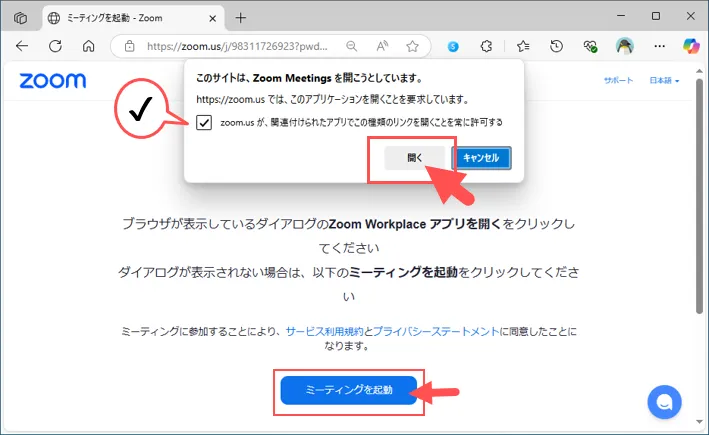Image resolution: width=709 pixels, height=435 pixels.
Task: Click the scrollbar up arrow
Action: point(699,71)
